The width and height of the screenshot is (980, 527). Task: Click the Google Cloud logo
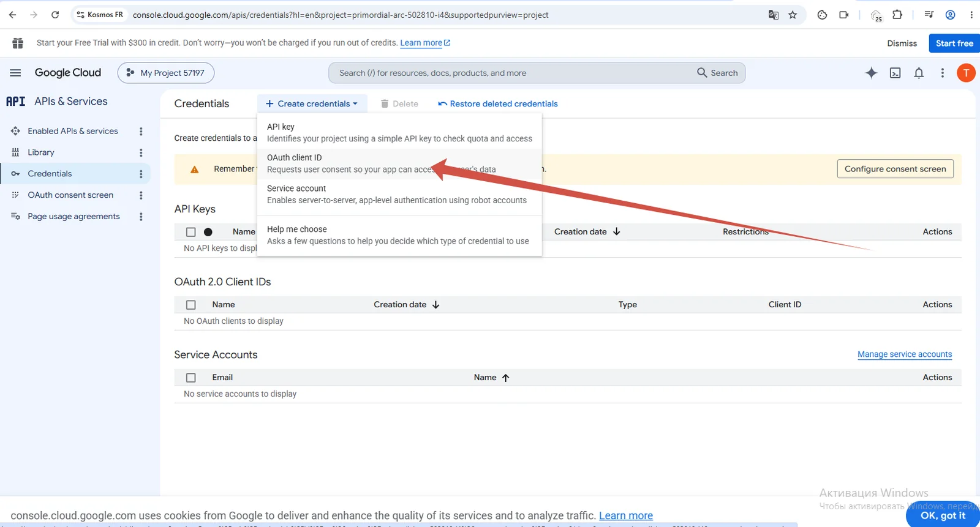pyautogui.click(x=67, y=73)
